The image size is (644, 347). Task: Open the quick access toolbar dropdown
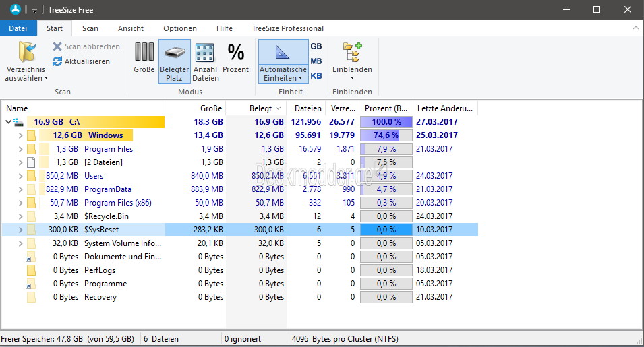[x=34, y=10]
